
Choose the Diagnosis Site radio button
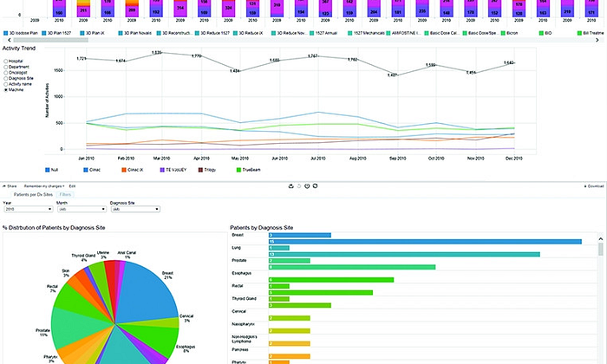(5, 78)
